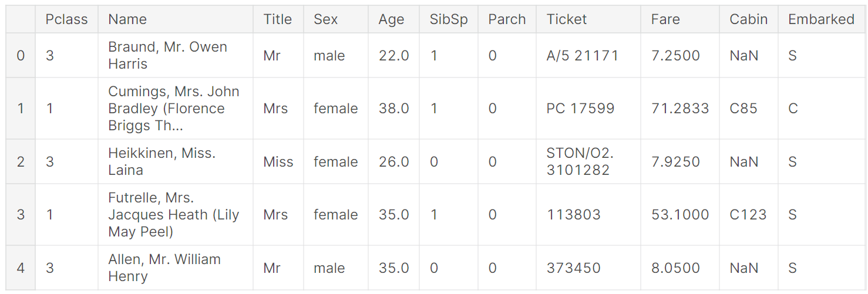This screenshot has width=868, height=294.
Task: Click the name cell Braund, Mr. Owen Harris
Action: click(x=167, y=55)
